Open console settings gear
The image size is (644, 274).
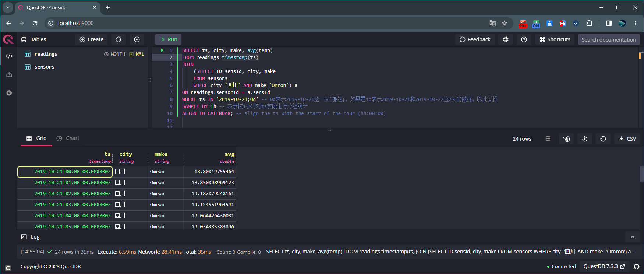pyautogui.click(x=9, y=93)
